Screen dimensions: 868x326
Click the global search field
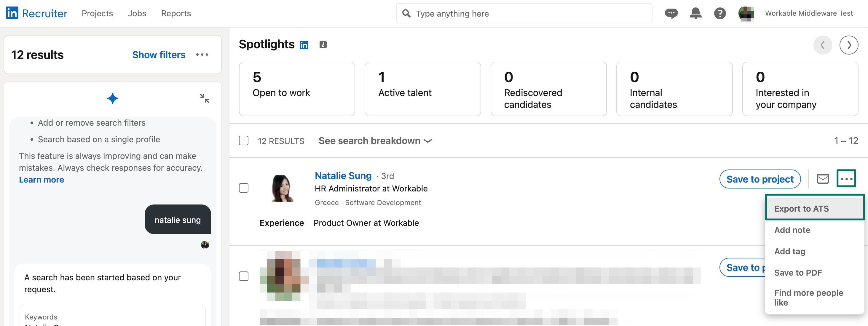coord(524,13)
